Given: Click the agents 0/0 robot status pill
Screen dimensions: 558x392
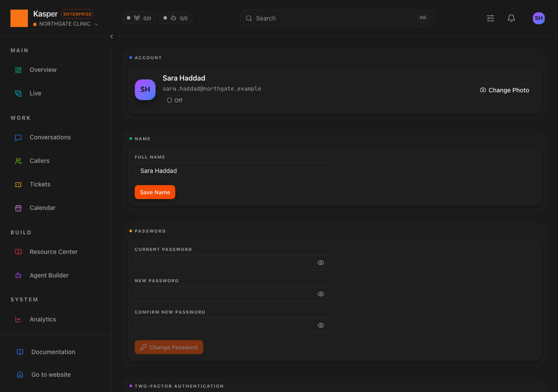Looking at the screenshot, I should pos(176,18).
